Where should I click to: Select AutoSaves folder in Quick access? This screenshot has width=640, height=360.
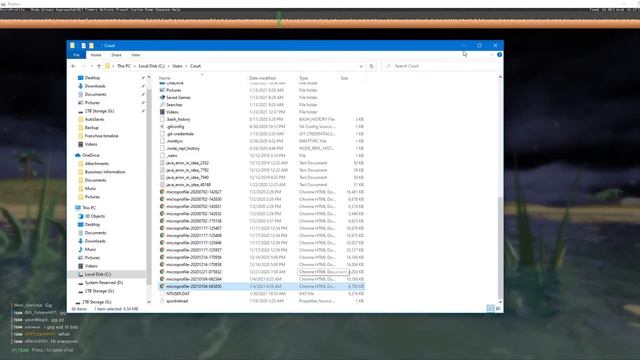tap(94, 119)
